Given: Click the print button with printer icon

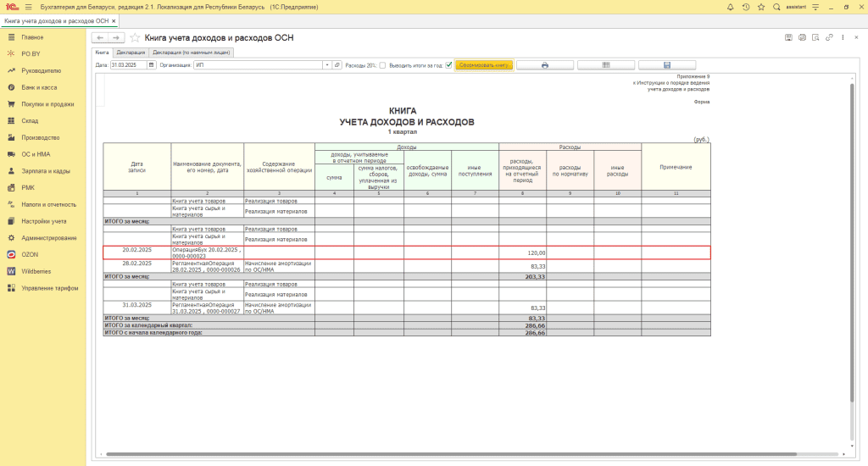Looking at the screenshot, I should pos(545,65).
